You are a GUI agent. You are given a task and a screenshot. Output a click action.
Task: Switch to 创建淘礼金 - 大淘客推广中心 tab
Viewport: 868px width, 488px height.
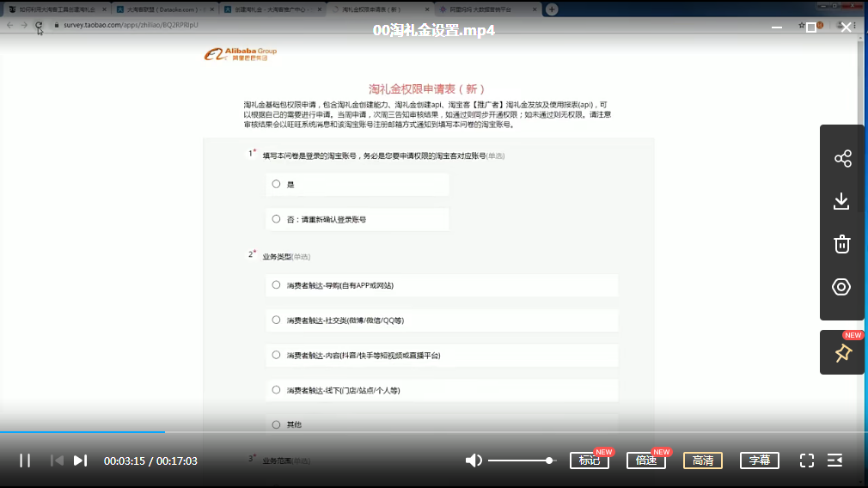pyautogui.click(x=272, y=9)
